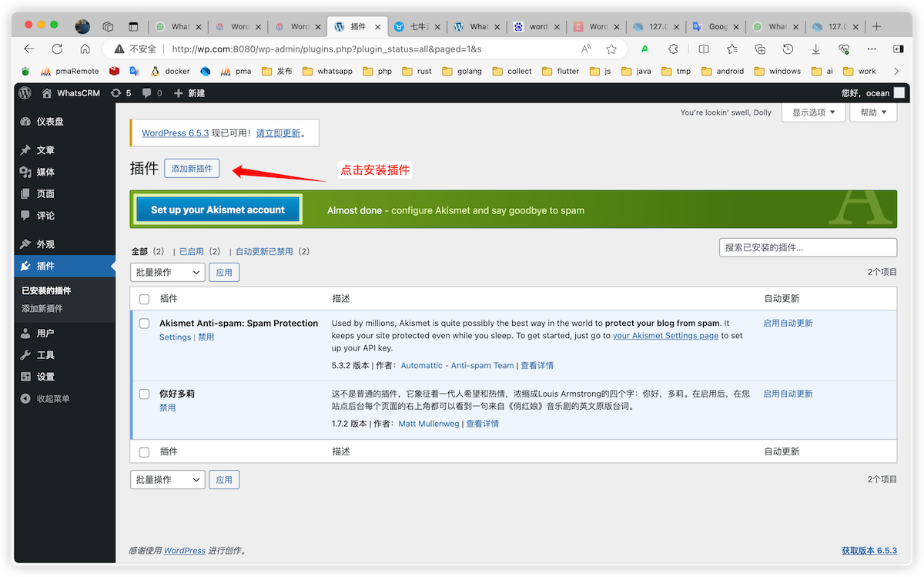Open the read aloud icon in address bar
The width and height of the screenshot is (924, 577).
tap(587, 49)
